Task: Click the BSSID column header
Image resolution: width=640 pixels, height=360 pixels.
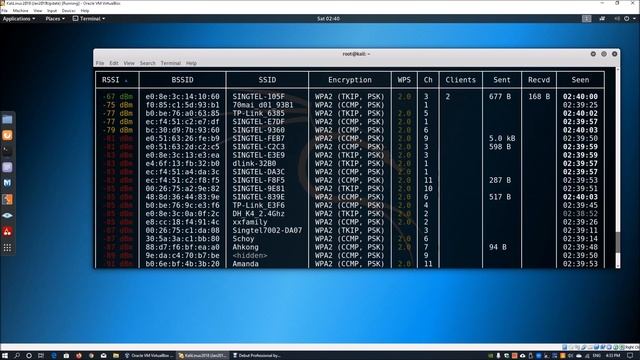Action: [x=182, y=80]
